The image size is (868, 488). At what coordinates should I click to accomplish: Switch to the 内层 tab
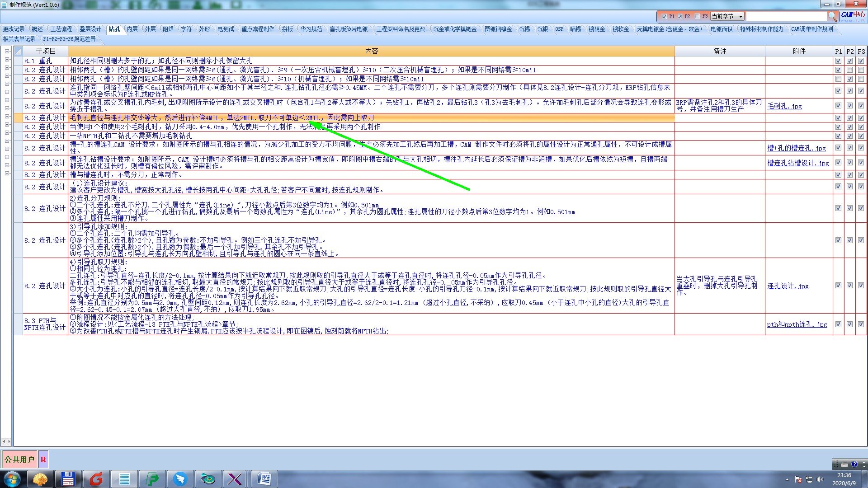(132, 29)
